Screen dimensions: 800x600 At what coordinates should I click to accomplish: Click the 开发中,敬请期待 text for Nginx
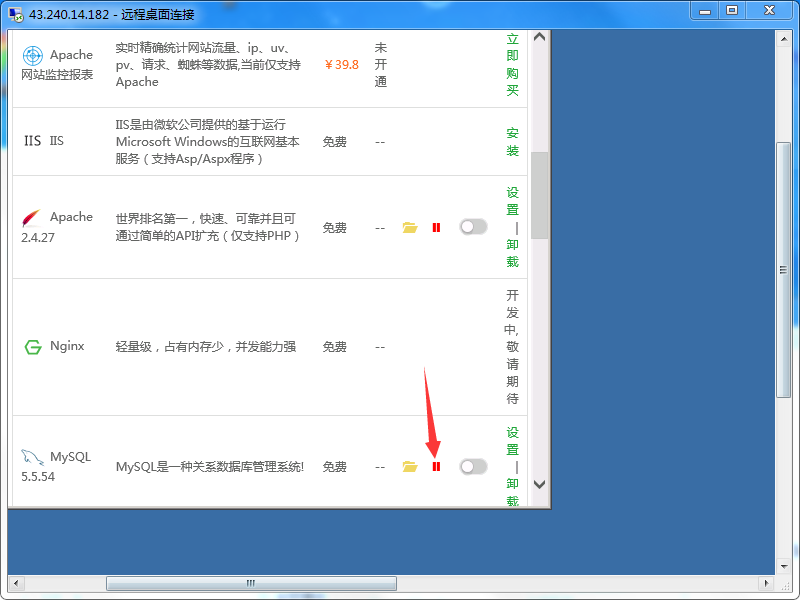click(x=512, y=347)
